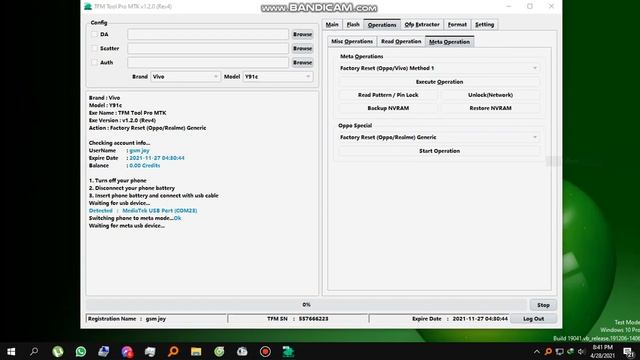Open the File Explorer taskbar icon
This screenshot has width=640, height=360.
[x=196, y=351]
